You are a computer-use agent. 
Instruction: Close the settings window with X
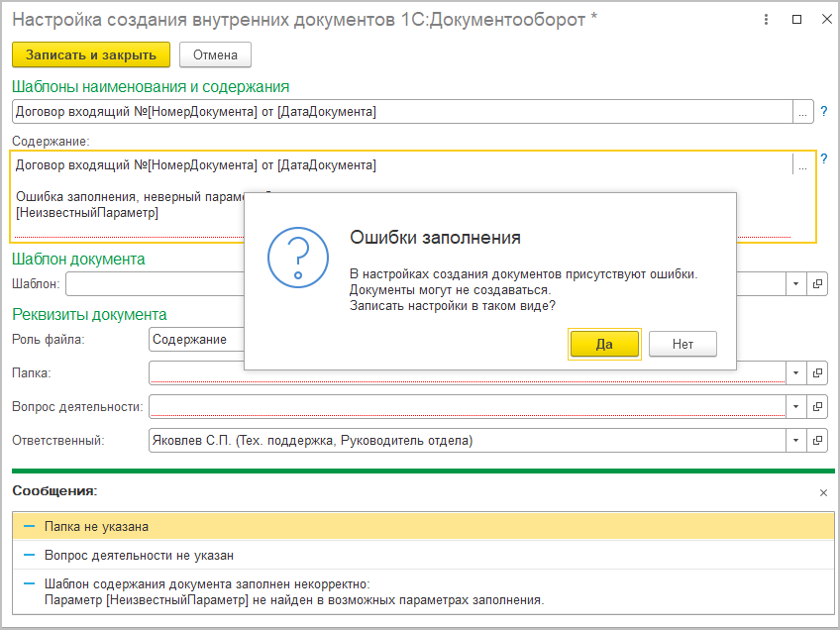[x=826, y=20]
